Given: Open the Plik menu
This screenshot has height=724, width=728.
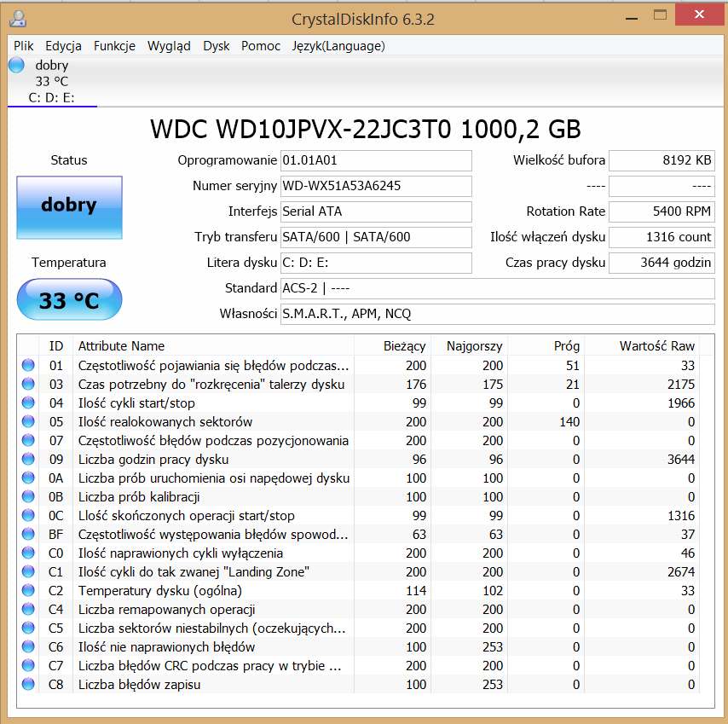Looking at the screenshot, I should click(x=24, y=46).
